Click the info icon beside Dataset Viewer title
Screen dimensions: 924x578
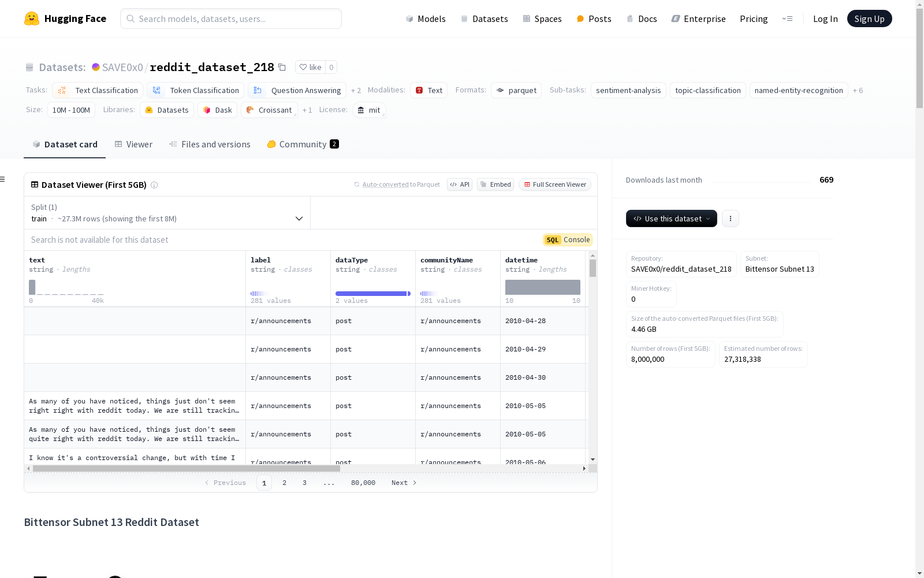[154, 185]
